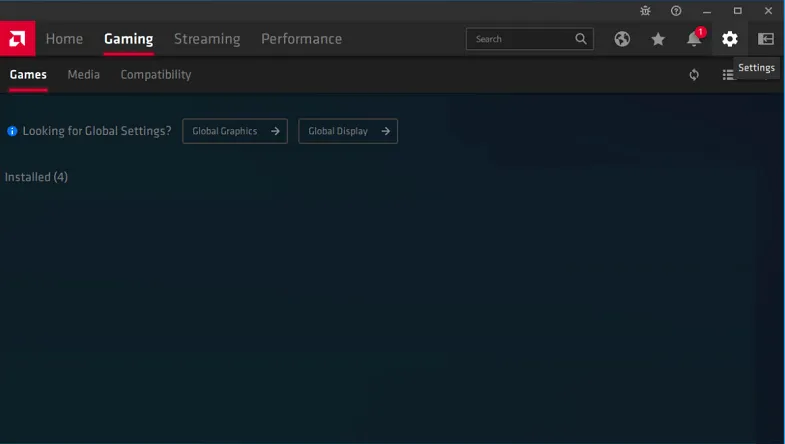The width and height of the screenshot is (785, 444).
Task: Open Settings gear icon
Action: point(729,39)
